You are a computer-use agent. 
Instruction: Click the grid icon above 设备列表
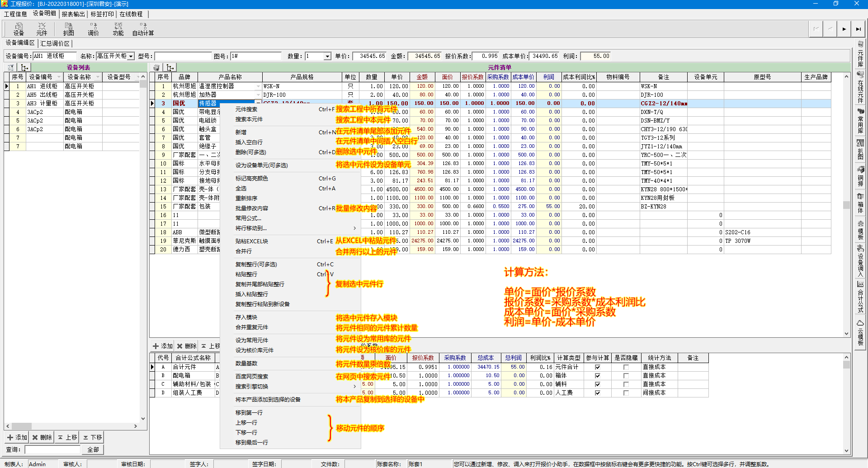point(11,67)
